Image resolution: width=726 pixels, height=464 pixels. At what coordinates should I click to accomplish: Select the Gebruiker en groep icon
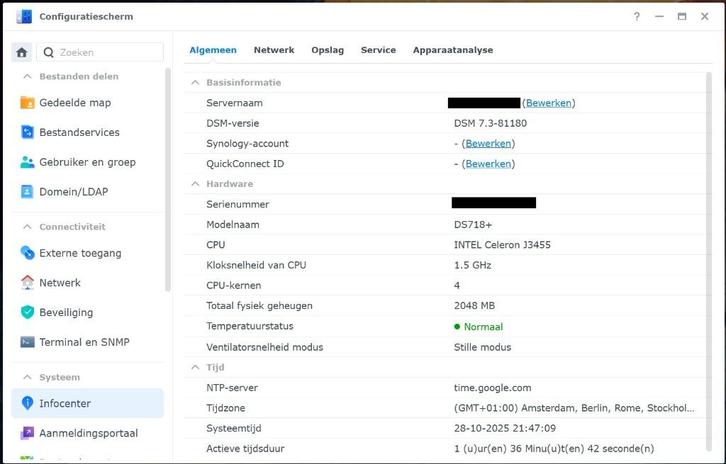click(x=27, y=162)
